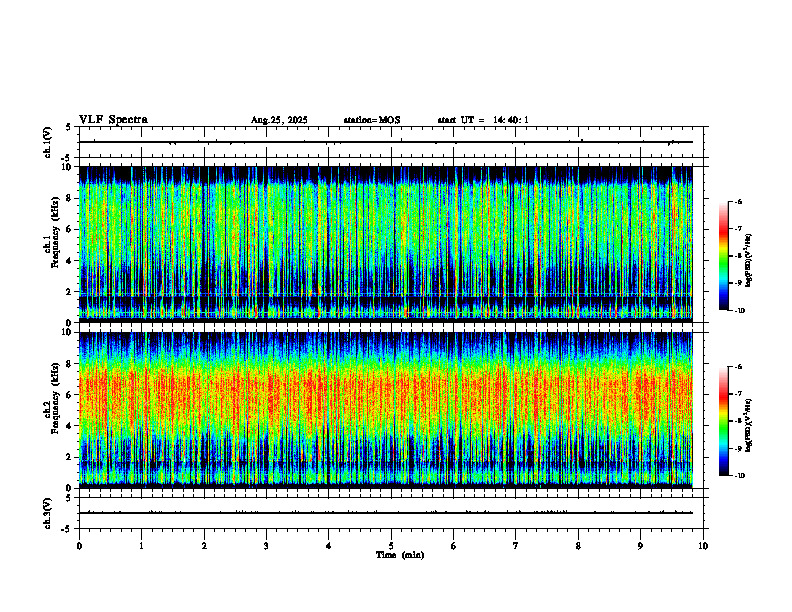
Task: Select the date text "Aug.25, 2025"
Action: 279,120
